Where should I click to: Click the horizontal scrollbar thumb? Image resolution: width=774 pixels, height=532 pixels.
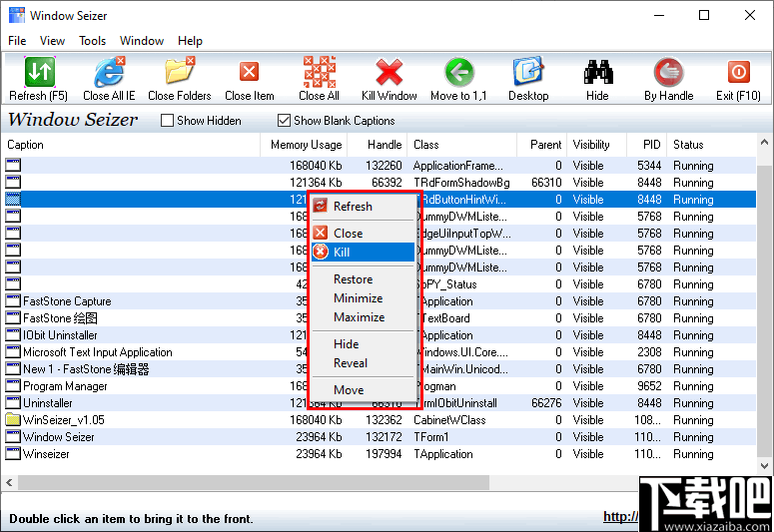click(254, 483)
